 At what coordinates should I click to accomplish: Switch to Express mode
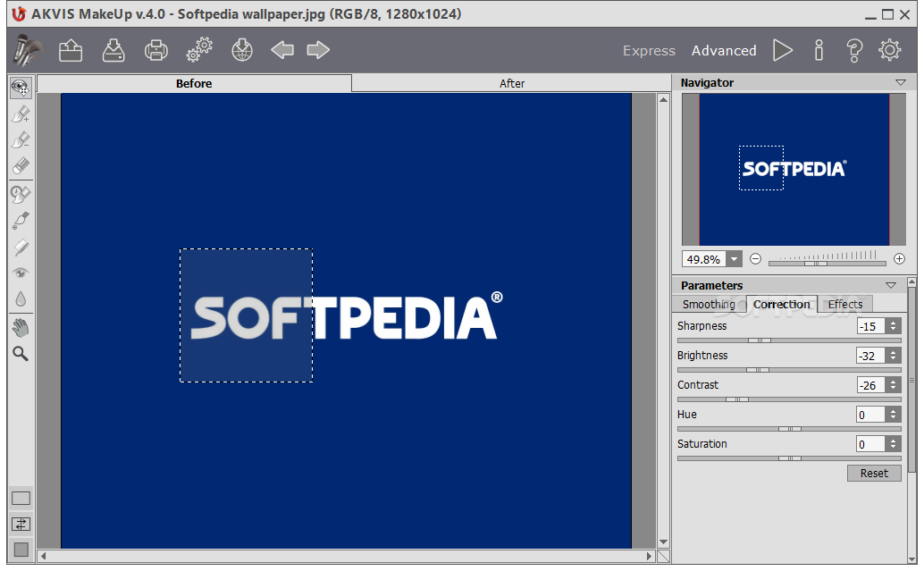[649, 51]
